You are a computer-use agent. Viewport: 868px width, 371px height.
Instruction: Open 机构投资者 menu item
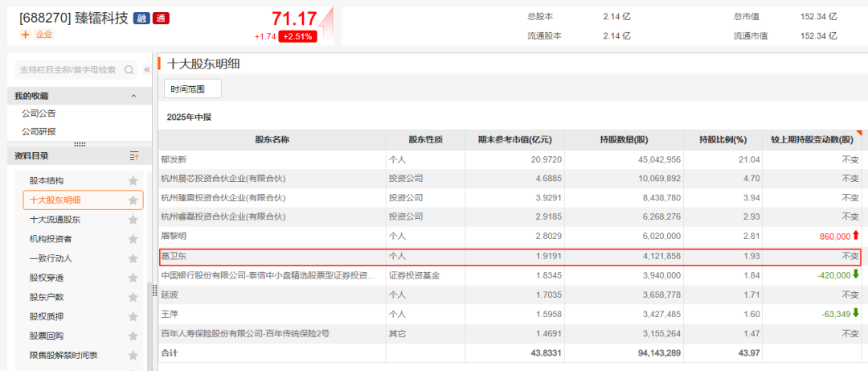click(51, 239)
